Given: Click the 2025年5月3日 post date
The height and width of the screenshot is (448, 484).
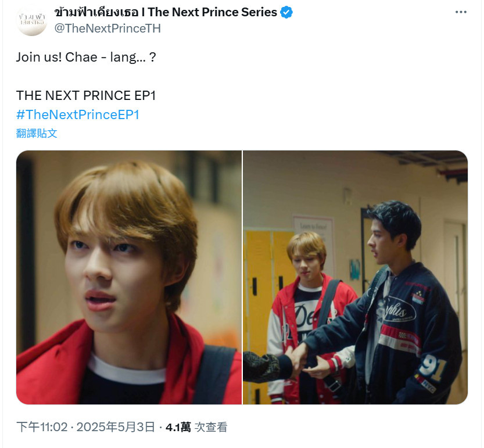Looking at the screenshot, I should point(116,427).
